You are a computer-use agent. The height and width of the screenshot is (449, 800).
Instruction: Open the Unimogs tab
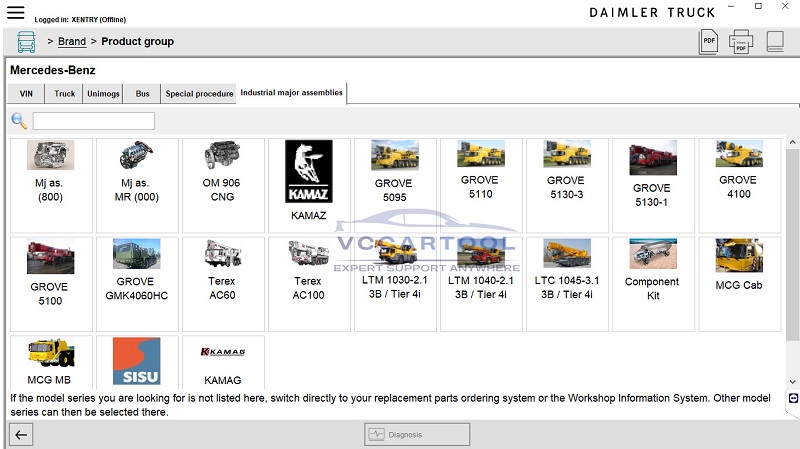[x=103, y=94]
